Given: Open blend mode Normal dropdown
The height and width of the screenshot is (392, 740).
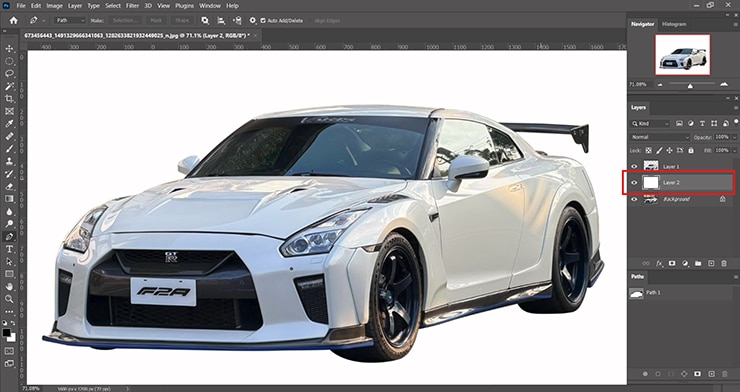Looking at the screenshot, I should click(660, 137).
